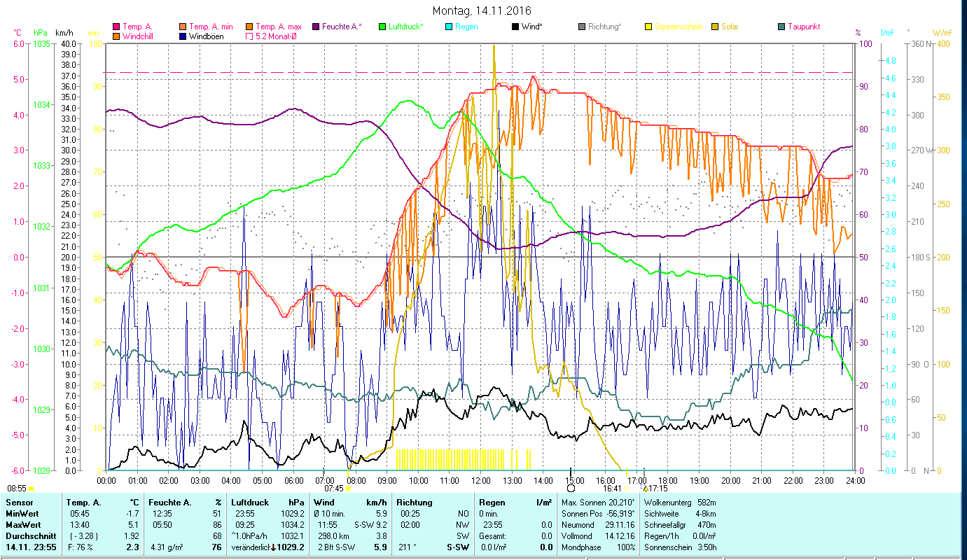This screenshot has height=560, width=967.
Task: Click the 'Feuchte A.' column header in table
Action: [x=169, y=503]
